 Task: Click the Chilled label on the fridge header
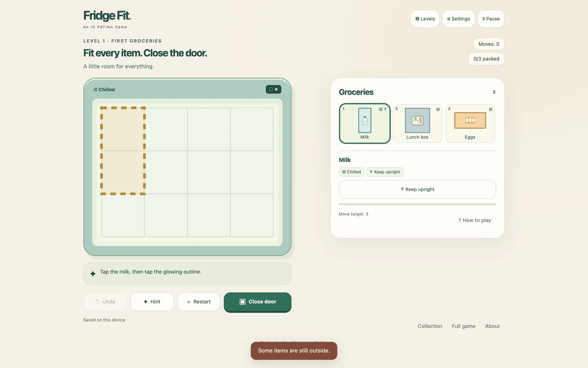[x=104, y=90]
